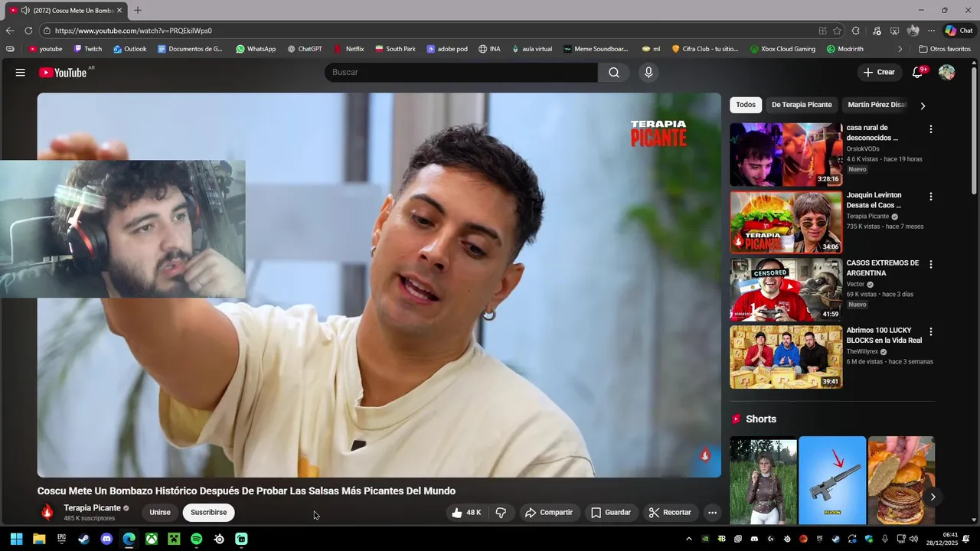The width and height of the screenshot is (980, 551).
Task: Open Minecraft from the taskbar
Action: click(x=174, y=539)
